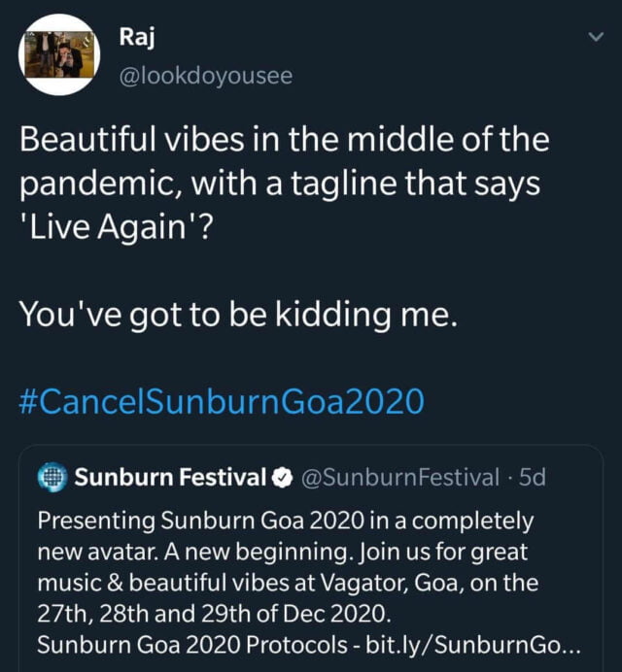Click the @lookdoyousee handle
Image resolution: width=622 pixels, height=672 pixels.
[204, 76]
